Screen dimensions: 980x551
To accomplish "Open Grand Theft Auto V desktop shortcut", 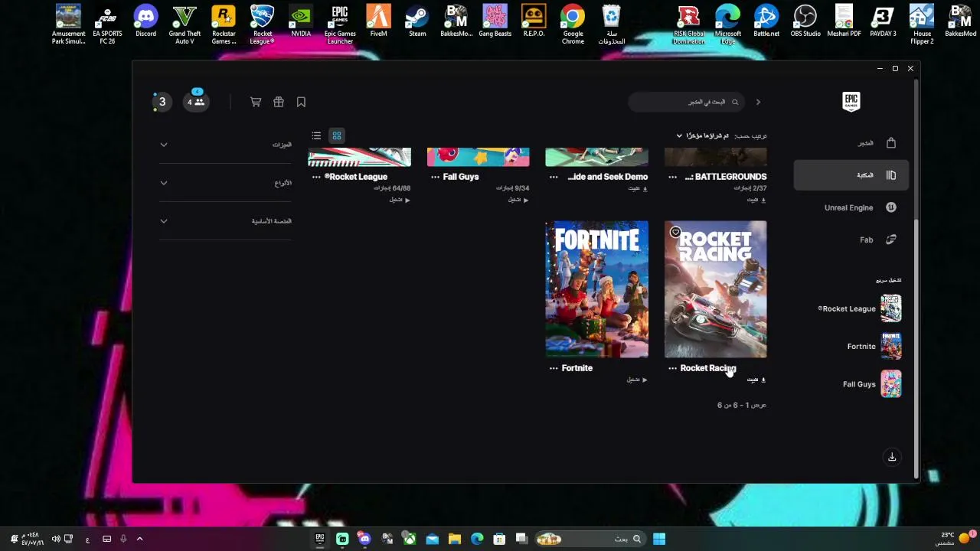I will tap(185, 24).
